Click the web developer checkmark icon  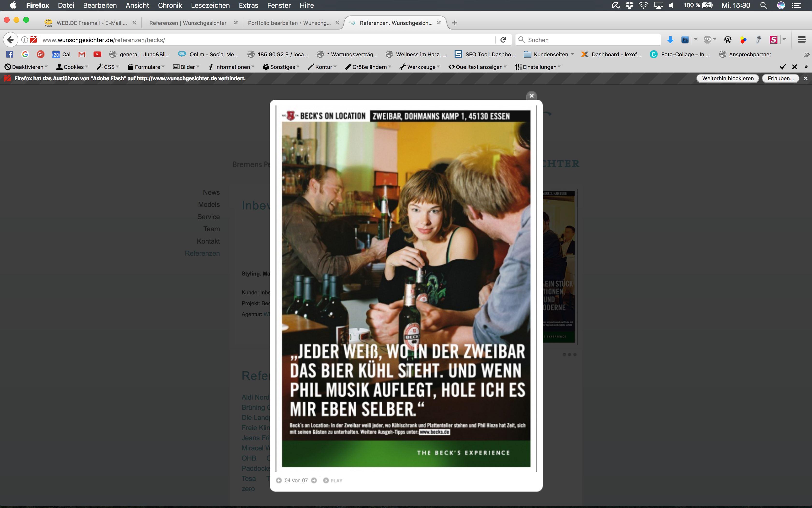pyautogui.click(x=783, y=67)
